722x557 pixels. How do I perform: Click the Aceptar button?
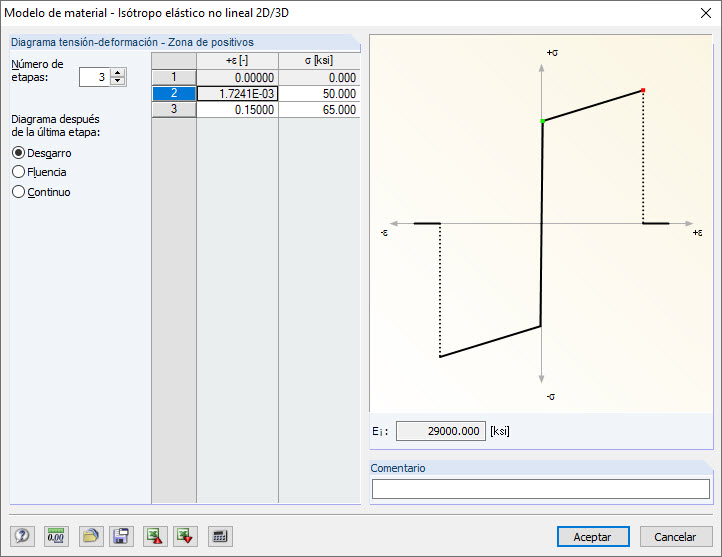coord(593,537)
